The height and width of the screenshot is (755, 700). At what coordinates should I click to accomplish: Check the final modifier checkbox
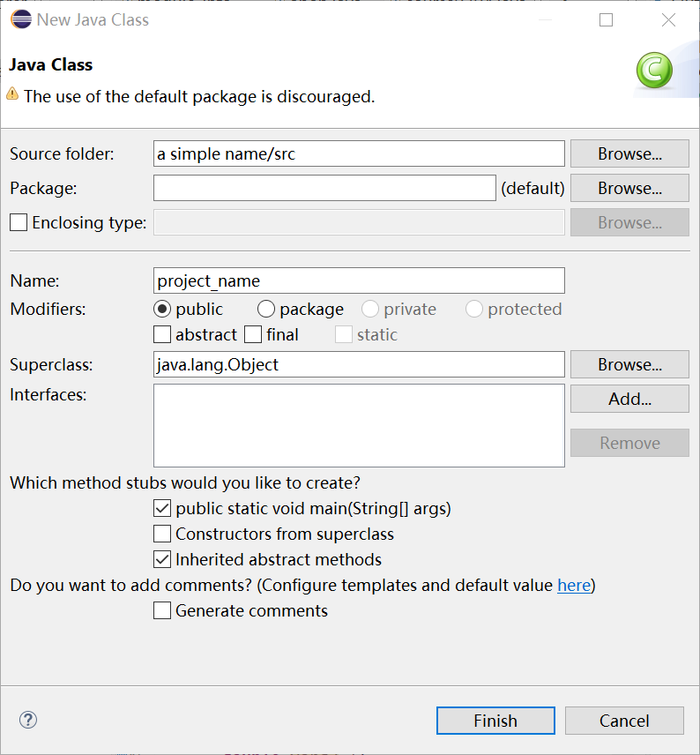(253, 334)
